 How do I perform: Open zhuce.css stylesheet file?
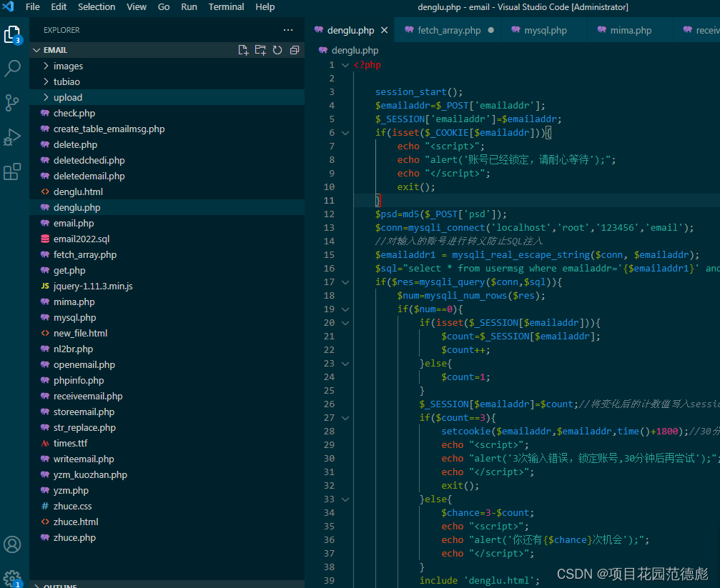point(167,506)
